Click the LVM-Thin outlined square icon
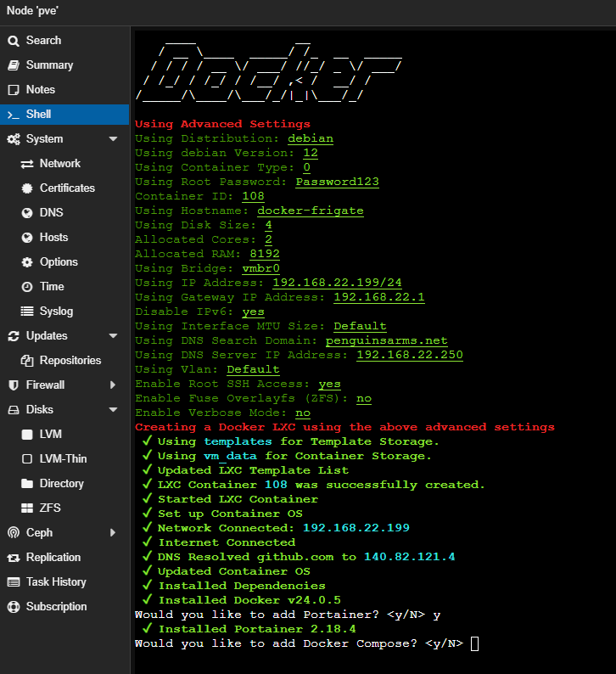Screen dimensions: 616x674 coord(27,459)
